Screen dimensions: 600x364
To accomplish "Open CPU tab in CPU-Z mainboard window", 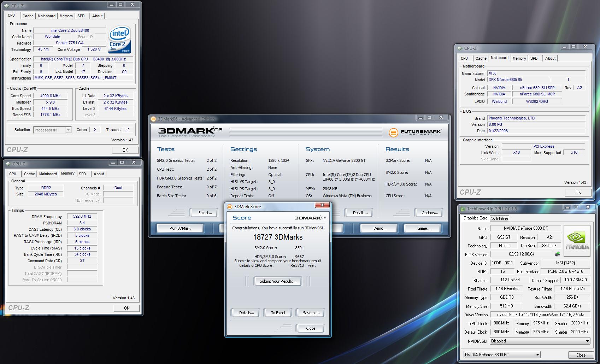I will coord(464,58).
